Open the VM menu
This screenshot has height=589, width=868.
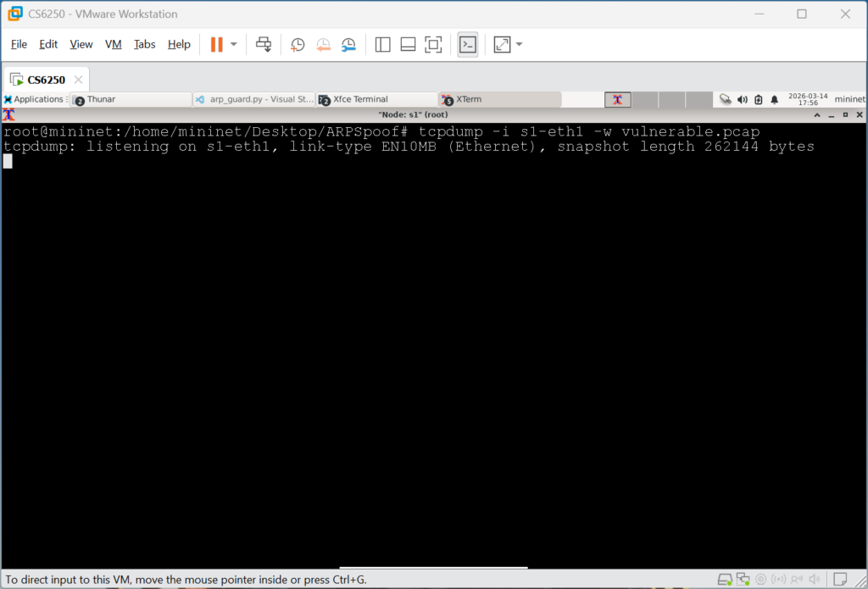pyautogui.click(x=113, y=44)
